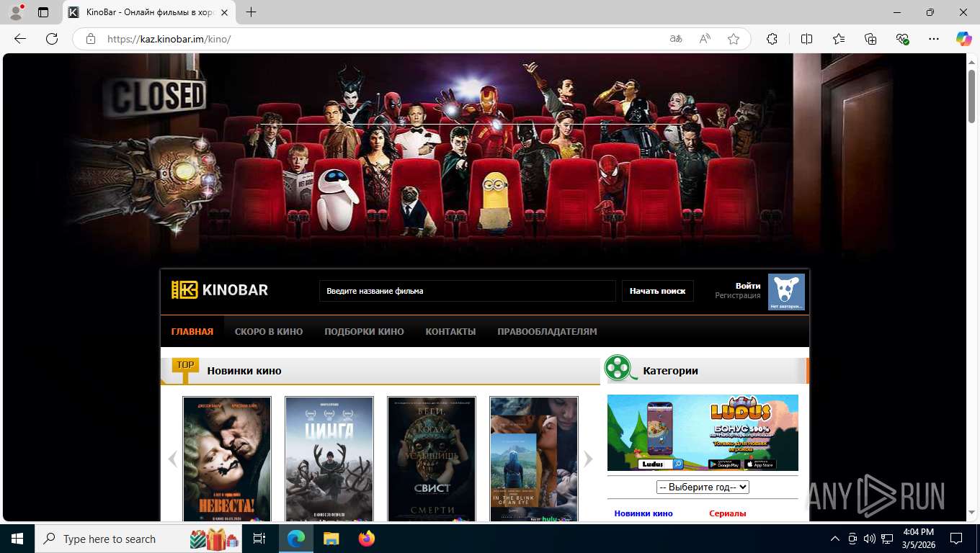Open the Extensions puzzle icon
This screenshot has width=980, height=553.
click(x=772, y=39)
